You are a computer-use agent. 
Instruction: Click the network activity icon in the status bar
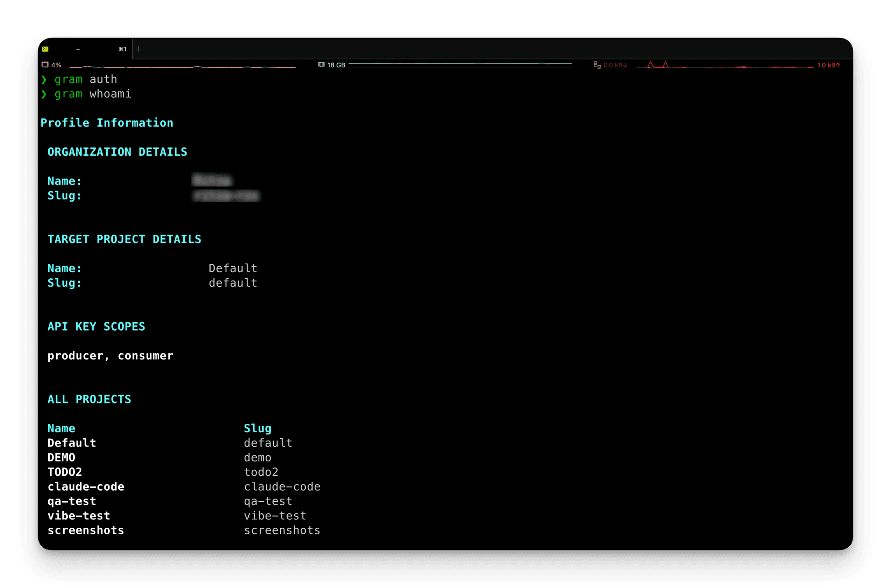point(597,65)
